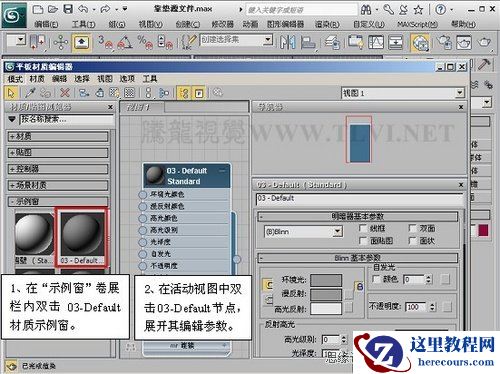Click Show Background in Preview checker icon
Viewport: 500px width, 374px height.
pos(129,93)
